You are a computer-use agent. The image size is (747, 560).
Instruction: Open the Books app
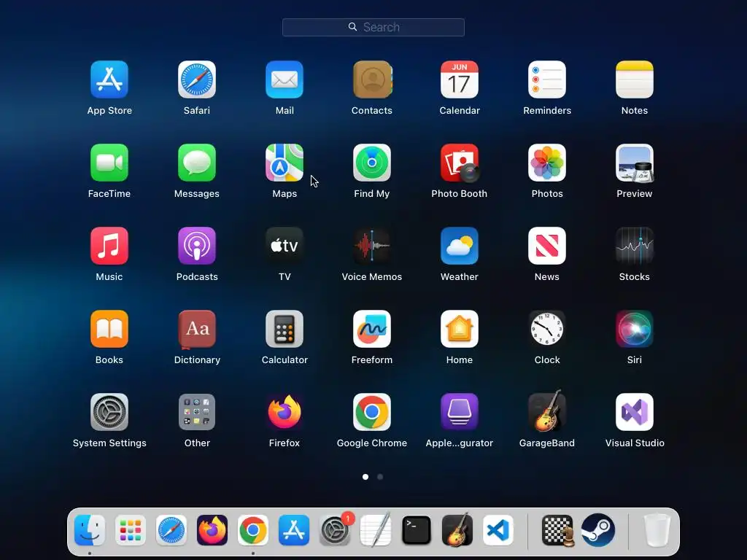tap(109, 329)
